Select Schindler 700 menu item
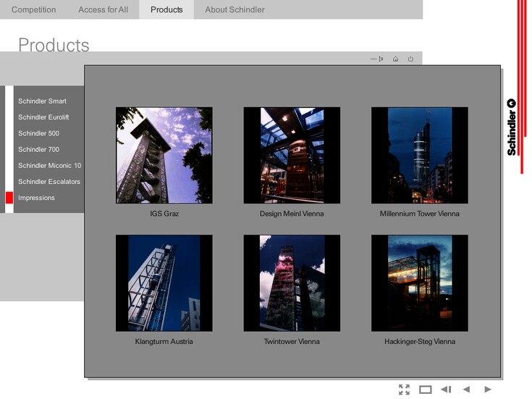This screenshot has height=399, width=532. pyautogui.click(x=38, y=149)
